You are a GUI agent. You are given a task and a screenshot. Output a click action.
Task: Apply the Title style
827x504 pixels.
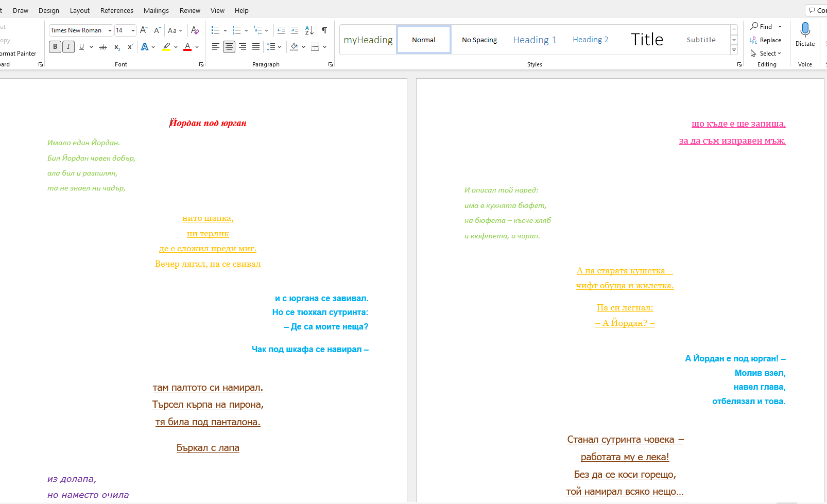click(647, 40)
